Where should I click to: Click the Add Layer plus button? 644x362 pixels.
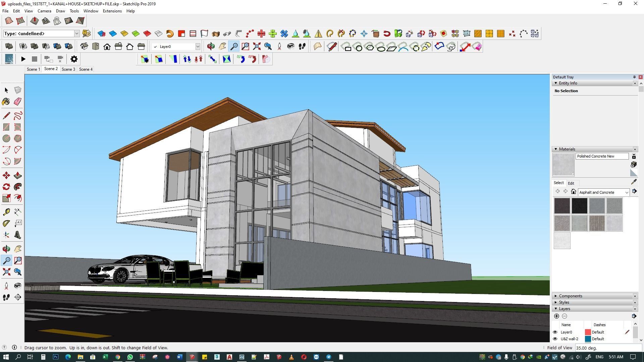[x=556, y=316]
